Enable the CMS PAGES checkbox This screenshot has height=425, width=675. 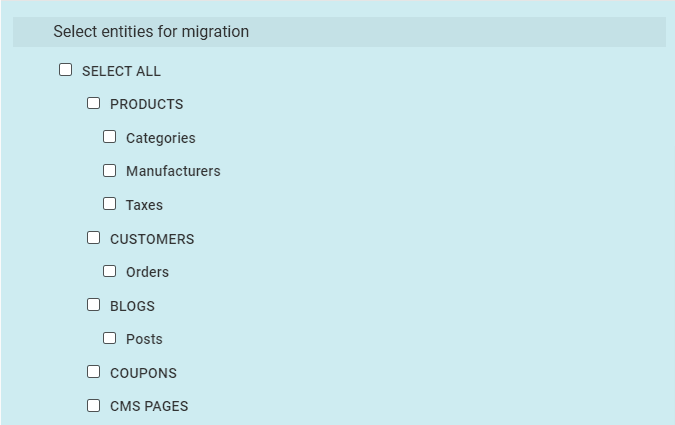coord(94,405)
